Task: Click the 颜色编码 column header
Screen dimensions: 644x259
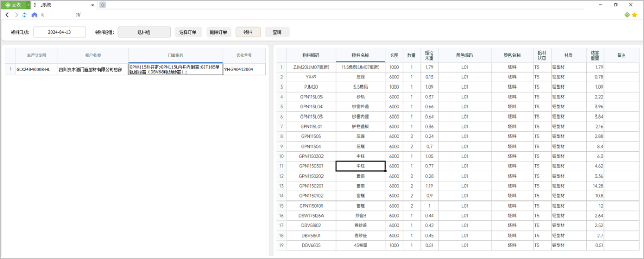Action: [464, 55]
